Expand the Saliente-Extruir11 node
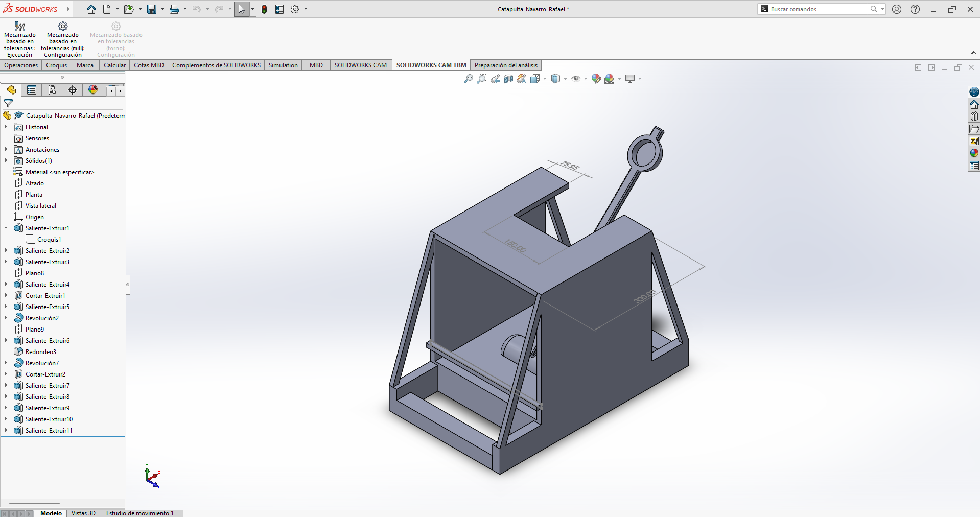The image size is (980, 517). coord(6,430)
